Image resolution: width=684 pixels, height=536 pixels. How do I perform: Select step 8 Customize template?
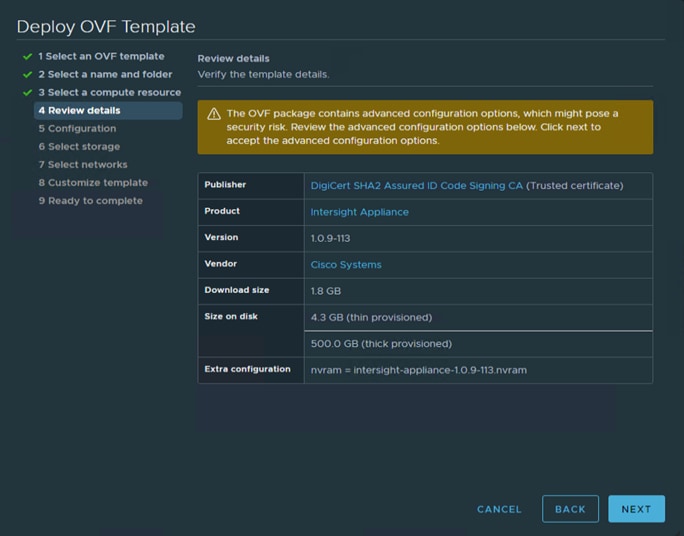click(x=93, y=183)
